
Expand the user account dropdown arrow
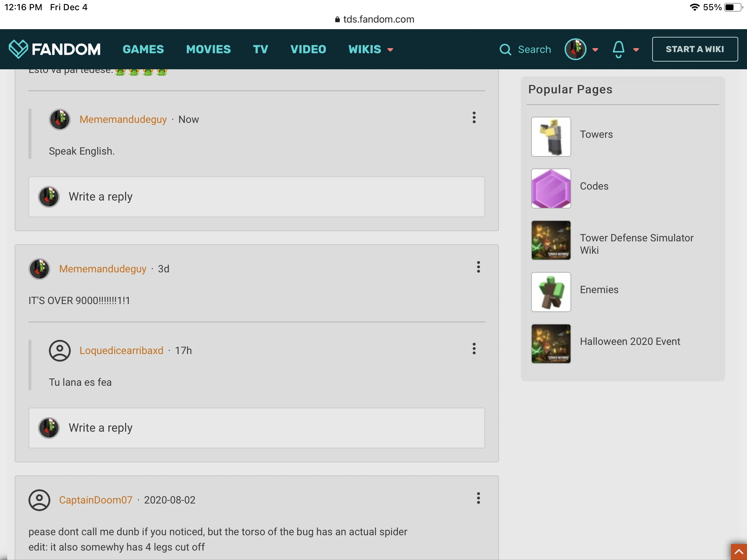click(595, 50)
